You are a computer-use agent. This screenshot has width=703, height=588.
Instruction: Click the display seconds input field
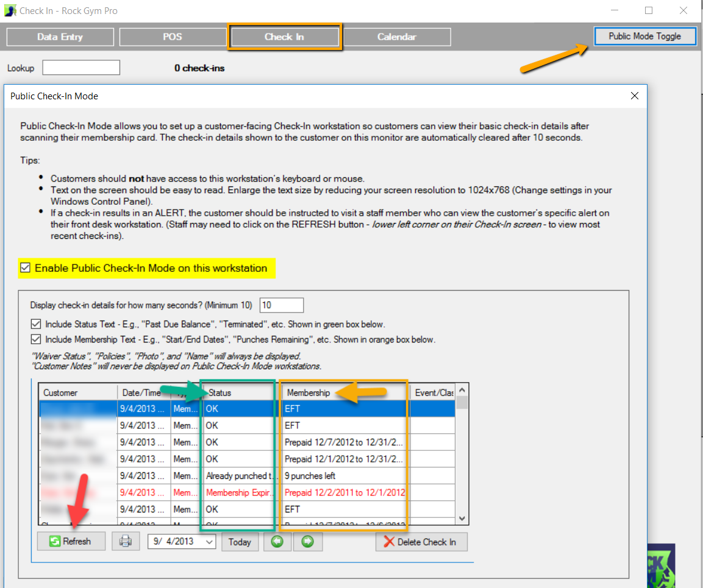point(282,305)
